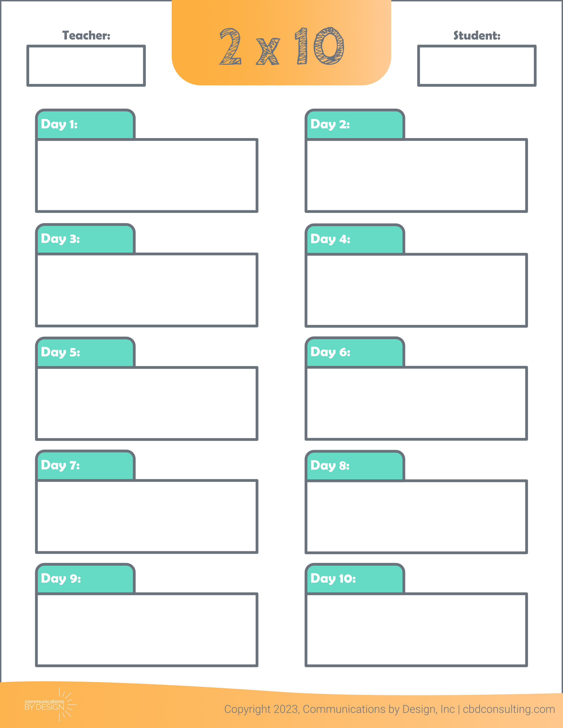Select the Day 5 tab label

pyautogui.click(x=85, y=352)
